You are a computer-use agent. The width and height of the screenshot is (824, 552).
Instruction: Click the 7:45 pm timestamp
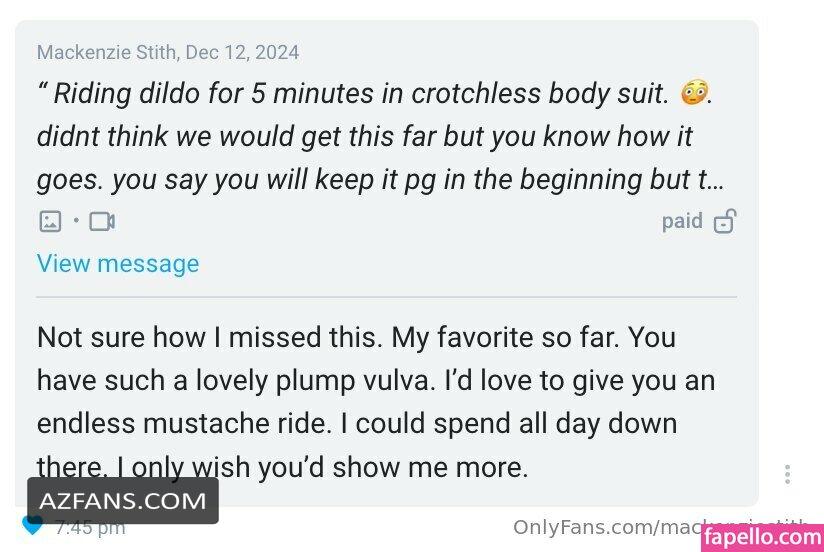coord(90,528)
